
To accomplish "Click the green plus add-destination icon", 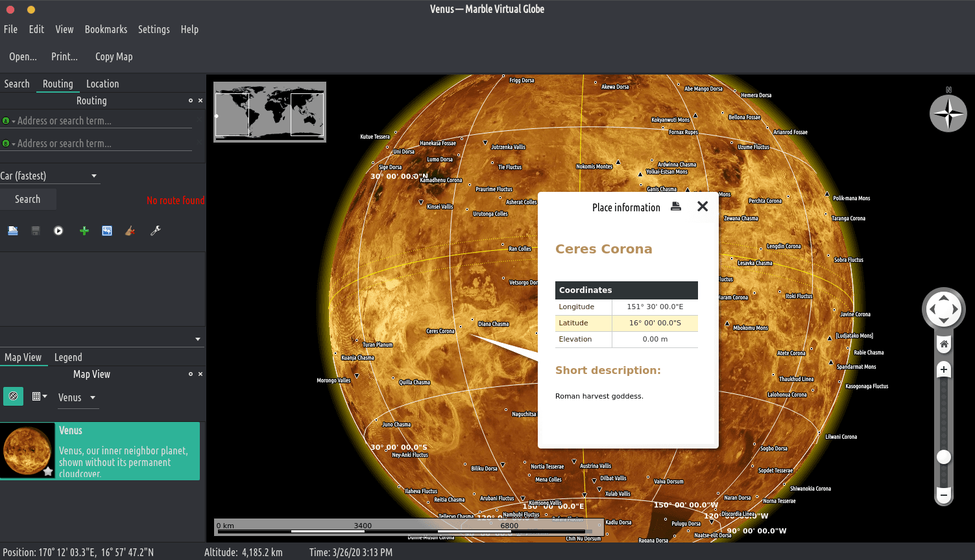I will coord(84,231).
